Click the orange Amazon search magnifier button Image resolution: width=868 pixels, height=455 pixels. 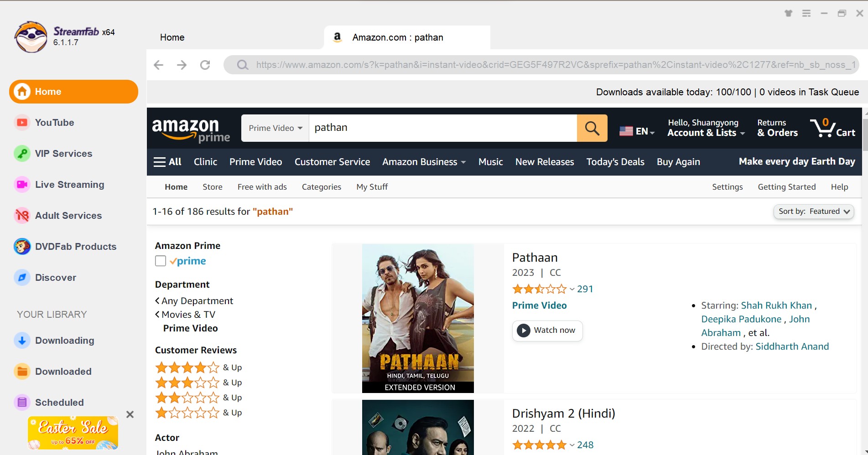(592, 128)
